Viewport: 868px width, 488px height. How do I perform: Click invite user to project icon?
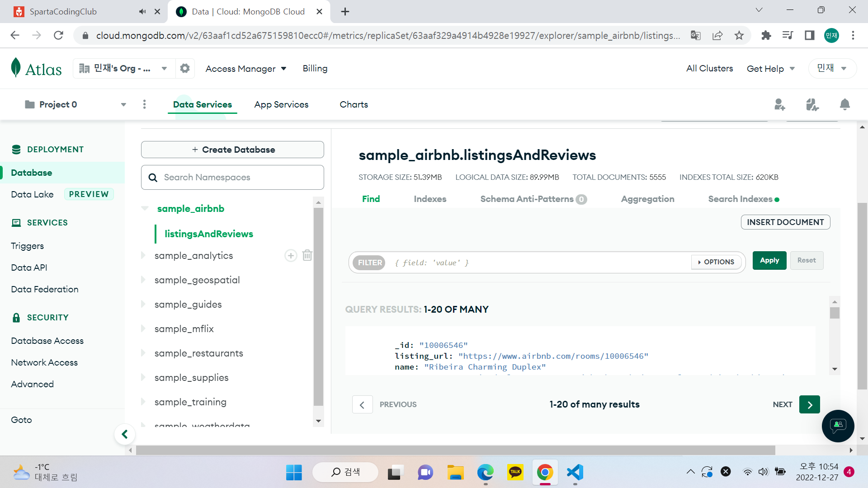pos(780,104)
